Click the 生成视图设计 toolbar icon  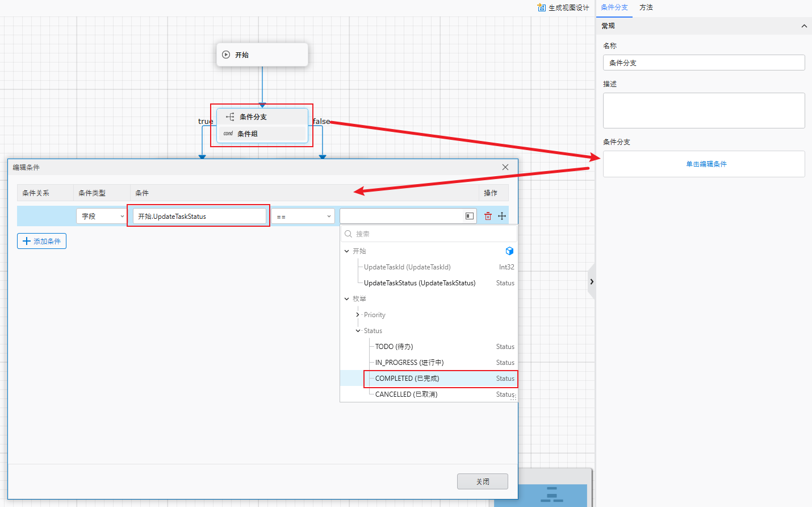click(x=541, y=7)
